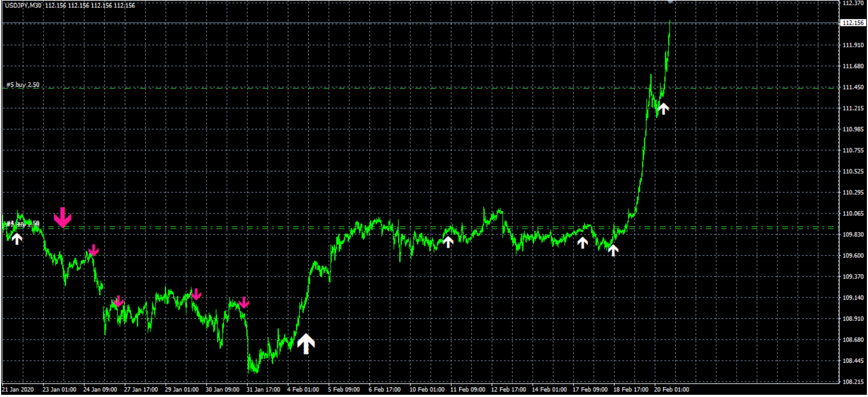
Task: Click white up arrow above 17 Feb 09:00
Action: click(x=582, y=242)
